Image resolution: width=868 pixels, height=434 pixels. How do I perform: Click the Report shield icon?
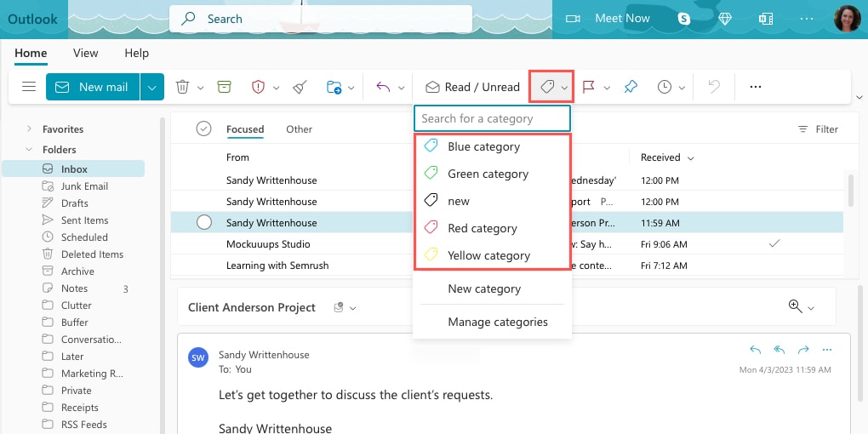[x=258, y=87]
